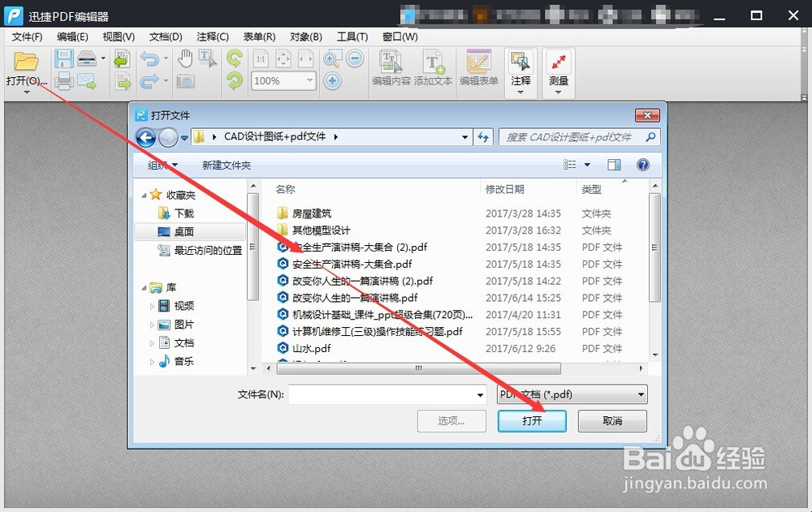Click the lower green rotate icon

pyautogui.click(x=235, y=81)
